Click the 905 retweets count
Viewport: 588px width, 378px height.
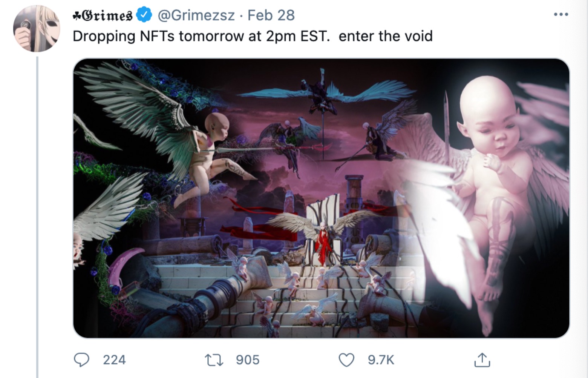(x=248, y=360)
